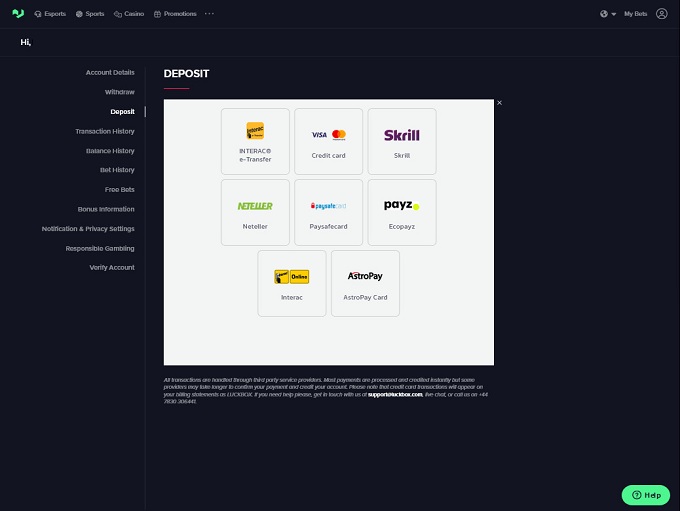Pick Neteller as deposit method
This screenshot has width=680, height=511.
coord(255,212)
